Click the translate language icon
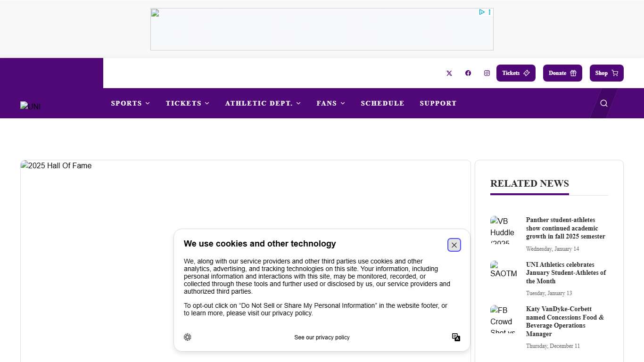Image resolution: width=644 pixels, height=362 pixels. [456, 337]
